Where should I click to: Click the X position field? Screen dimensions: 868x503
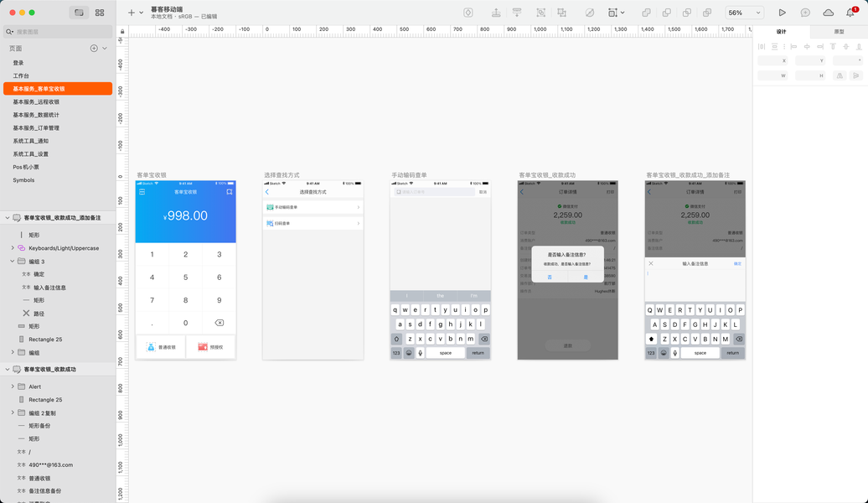point(772,60)
